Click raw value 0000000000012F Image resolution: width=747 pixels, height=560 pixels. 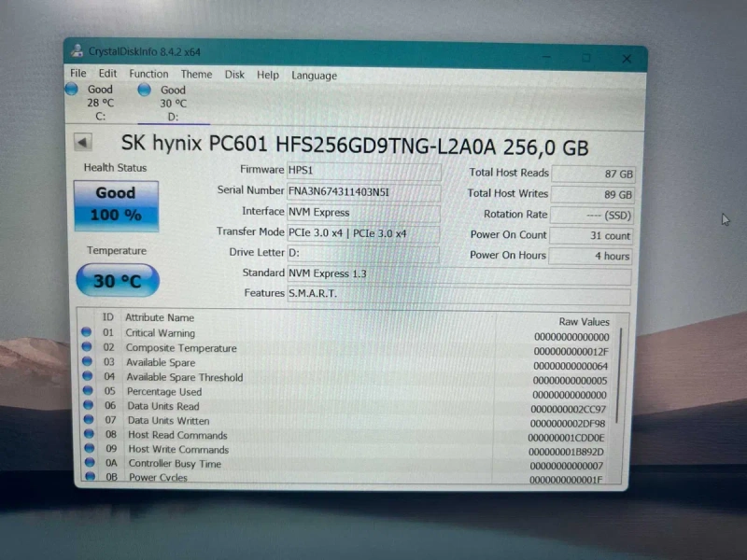tap(571, 352)
